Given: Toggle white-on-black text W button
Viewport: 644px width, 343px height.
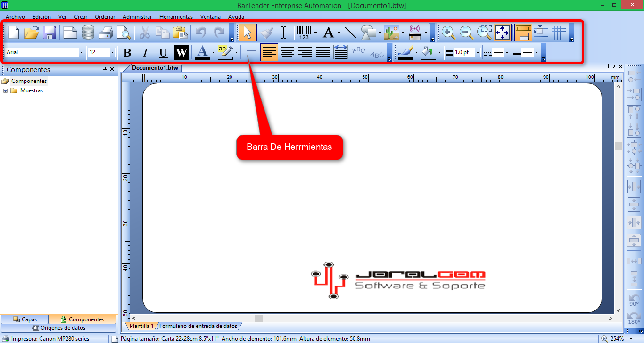Looking at the screenshot, I should coord(182,52).
